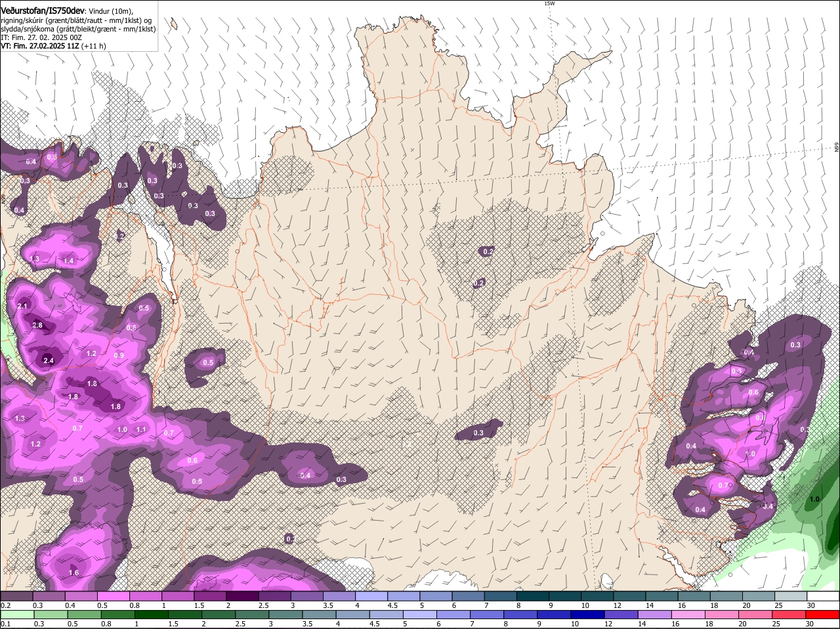Screen dimensions: 840x629
Task: Select upper legend swatch between 6 and 7
Action: pos(469,596)
